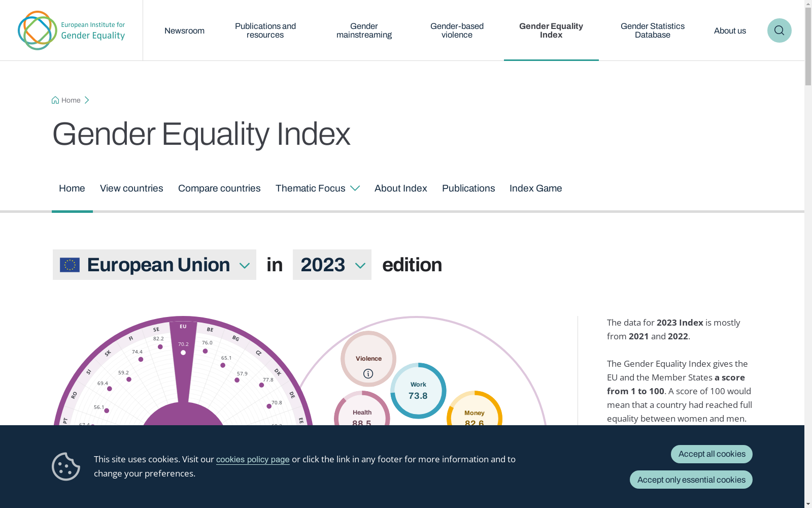Viewport: 812px width, 508px height.
Task: Click the DK country label on chart ring
Action: 278,372
